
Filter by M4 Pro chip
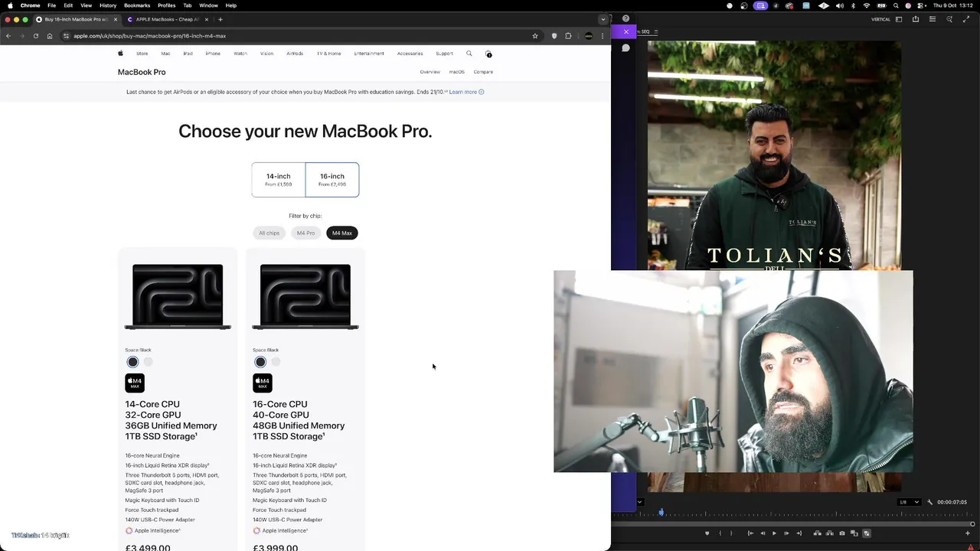click(x=305, y=233)
